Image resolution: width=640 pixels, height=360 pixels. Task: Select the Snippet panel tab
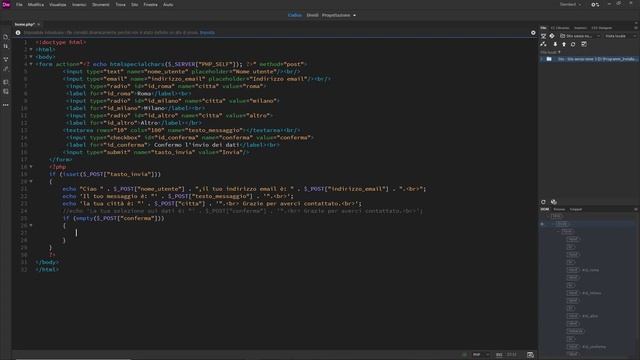(576, 209)
